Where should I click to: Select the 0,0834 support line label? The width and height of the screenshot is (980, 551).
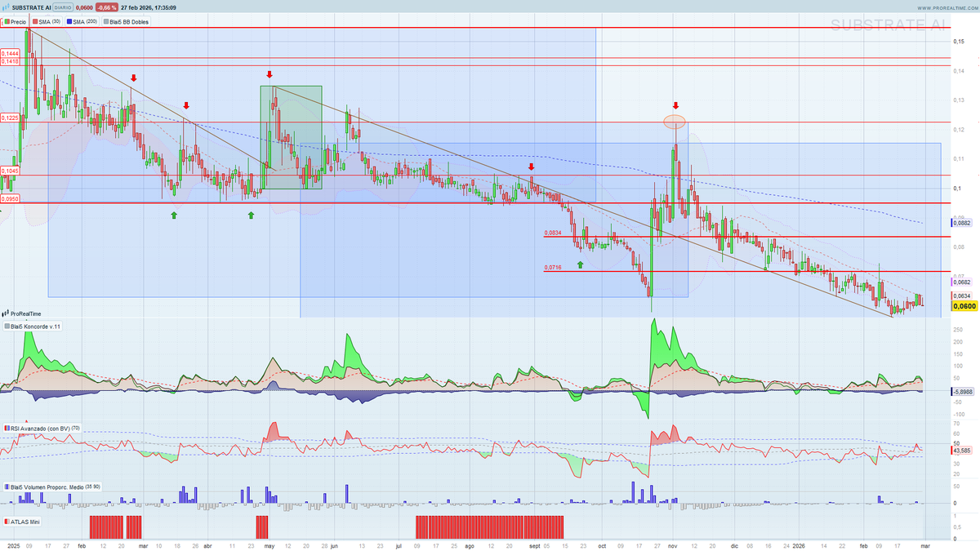pyautogui.click(x=553, y=233)
